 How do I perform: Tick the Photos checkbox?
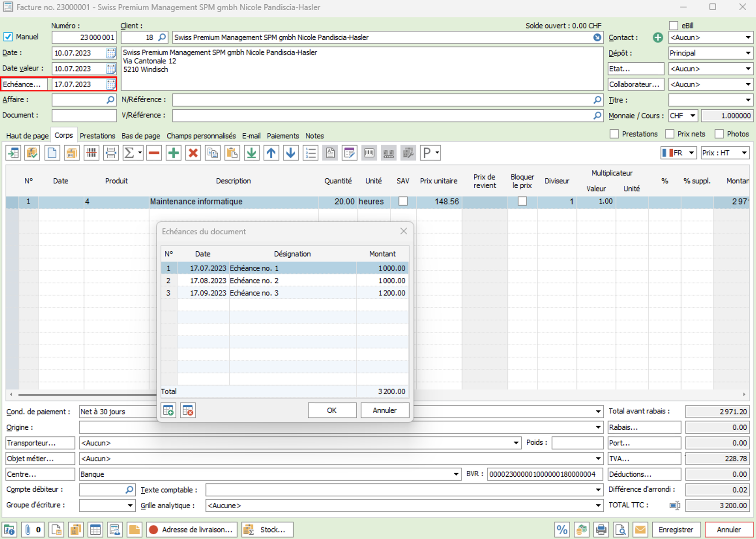point(719,134)
